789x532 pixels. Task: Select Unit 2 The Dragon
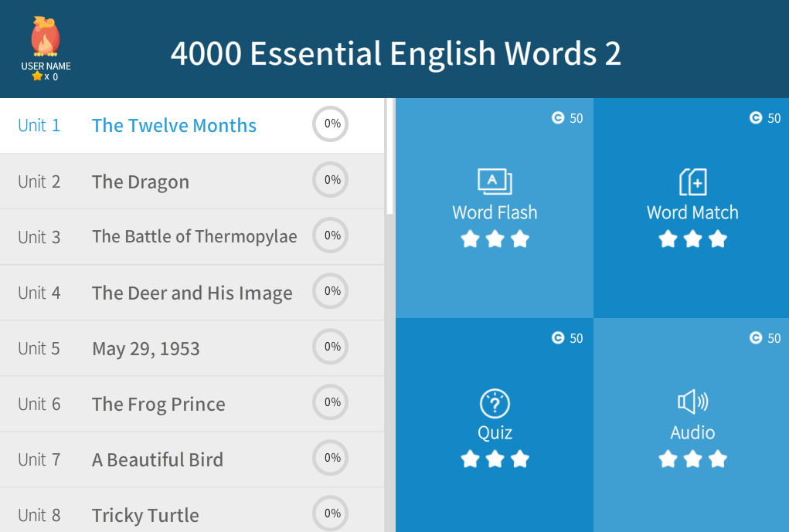pos(192,181)
